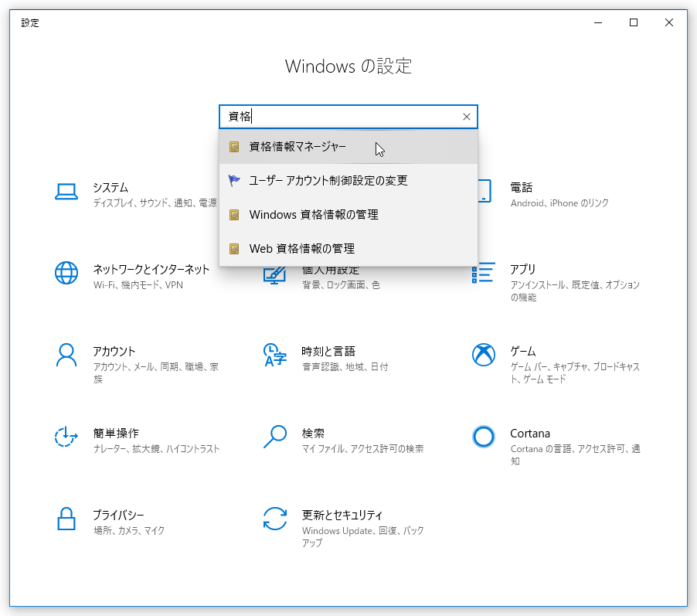This screenshot has width=697, height=616.
Task: Click the 時刻と言語 language icon
Action: 275,355
